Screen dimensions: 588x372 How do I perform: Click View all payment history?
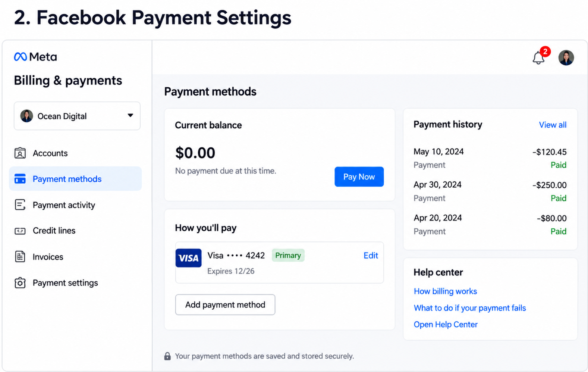click(x=553, y=125)
